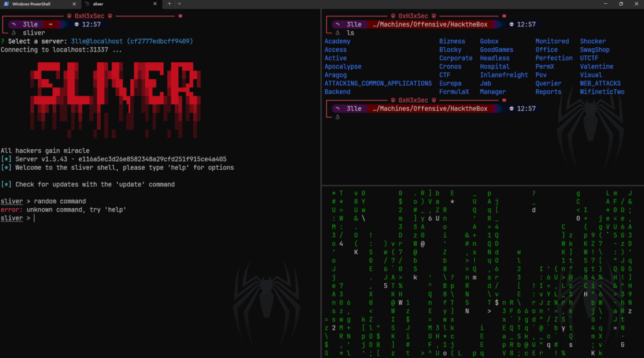Click the WifineticTwo directory name

[602, 92]
